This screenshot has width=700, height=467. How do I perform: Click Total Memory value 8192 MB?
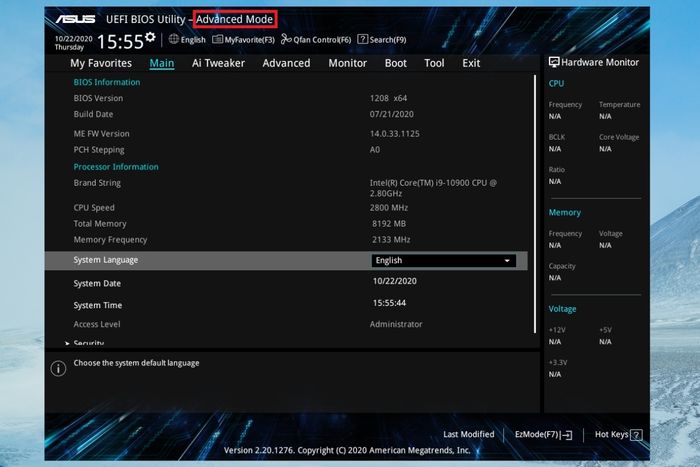(x=389, y=224)
